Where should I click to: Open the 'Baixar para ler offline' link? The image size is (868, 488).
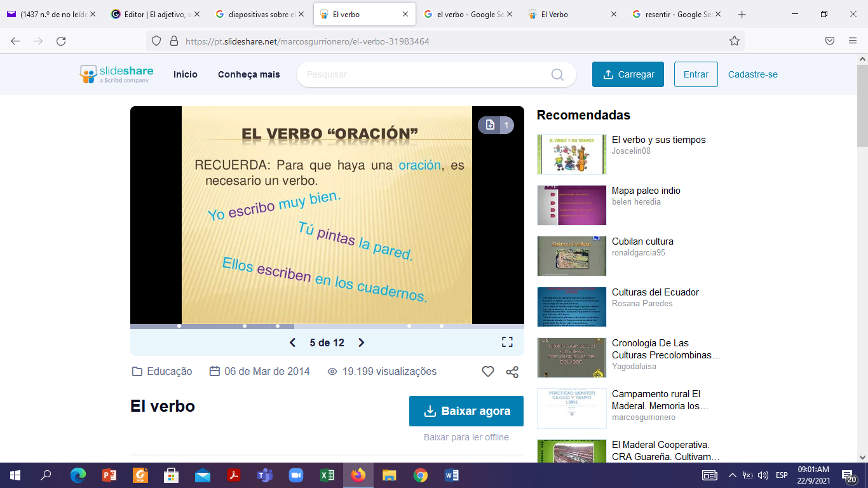(x=466, y=437)
